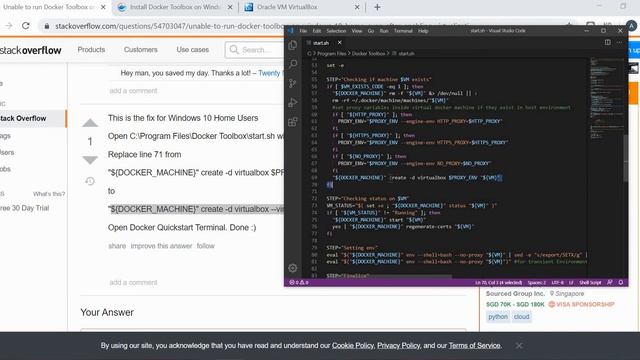The height and width of the screenshot is (360, 640).
Task: Click Docker Toolbox breadcrumb in VS Code
Action: click(x=368, y=53)
